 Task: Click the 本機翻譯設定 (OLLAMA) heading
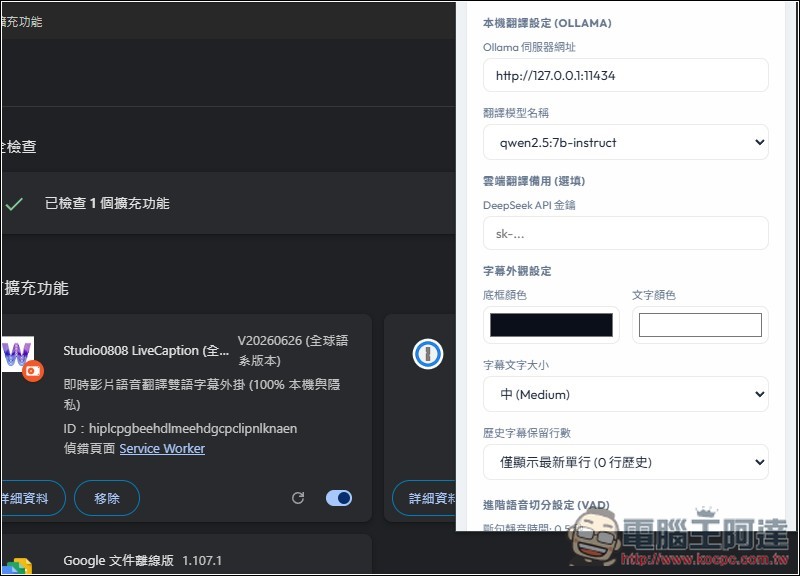point(547,23)
